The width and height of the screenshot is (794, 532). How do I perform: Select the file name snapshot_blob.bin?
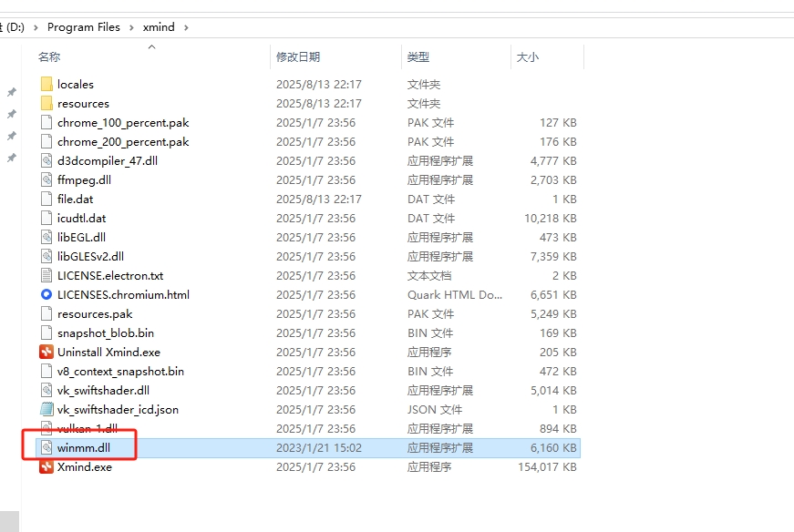tap(106, 333)
